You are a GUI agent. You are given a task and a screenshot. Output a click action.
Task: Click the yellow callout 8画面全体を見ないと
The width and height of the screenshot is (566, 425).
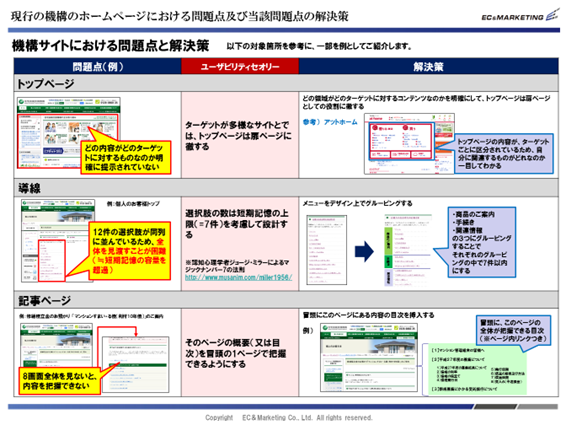point(60,381)
